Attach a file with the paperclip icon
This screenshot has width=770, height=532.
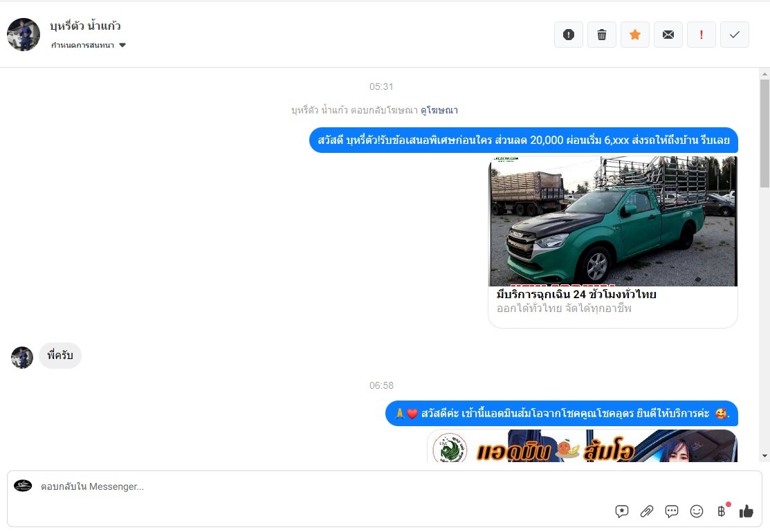point(647,511)
